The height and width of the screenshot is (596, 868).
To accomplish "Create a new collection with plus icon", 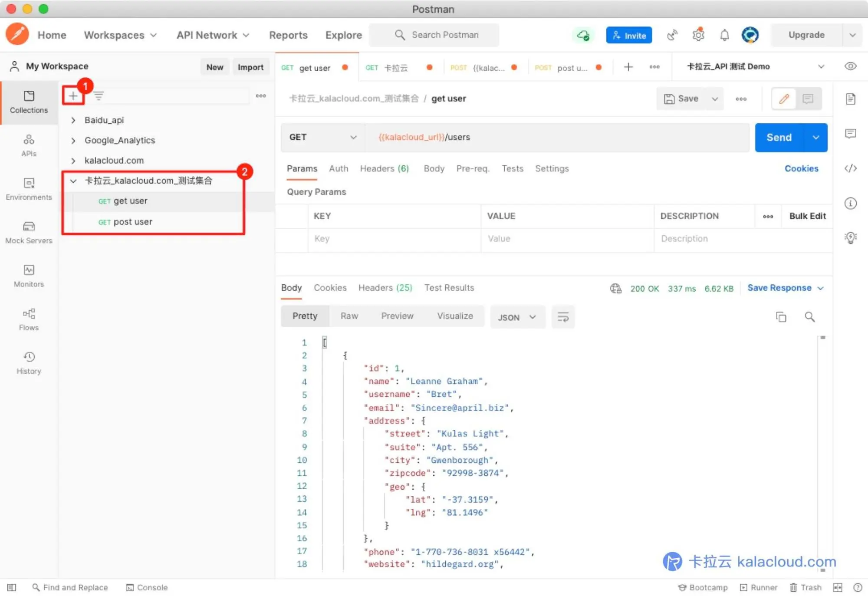I will click(73, 95).
